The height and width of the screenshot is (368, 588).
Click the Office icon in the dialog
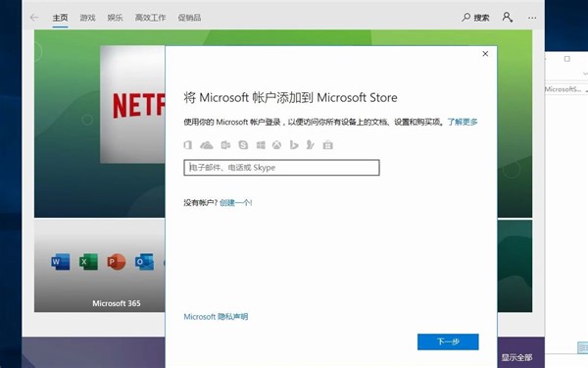(x=188, y=145)
